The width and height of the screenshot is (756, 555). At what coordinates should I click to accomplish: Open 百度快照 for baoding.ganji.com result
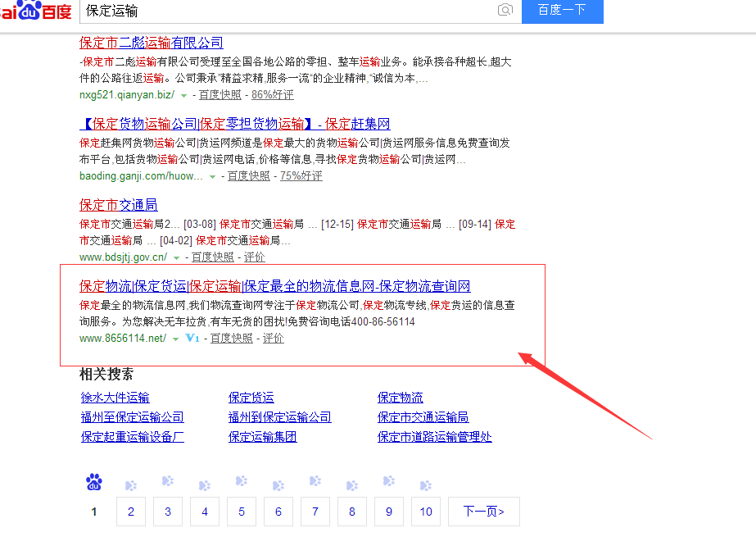(248, 175)
